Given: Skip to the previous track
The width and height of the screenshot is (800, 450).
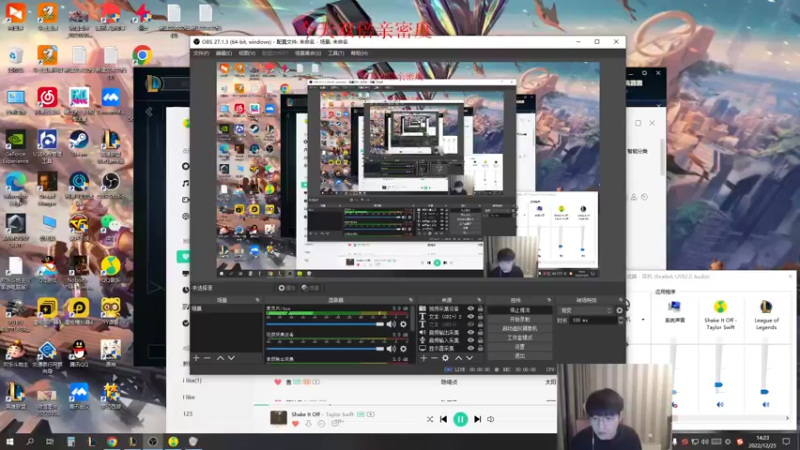Looking at the screenshot, I should (x=443, y=419).
